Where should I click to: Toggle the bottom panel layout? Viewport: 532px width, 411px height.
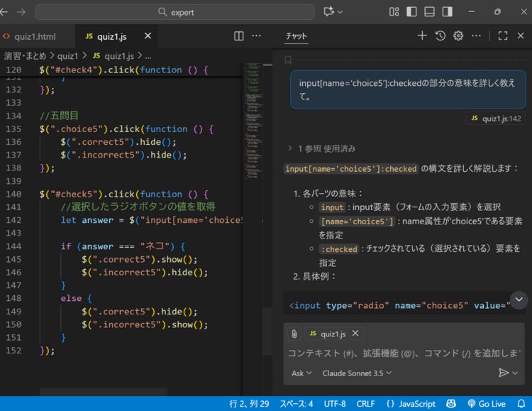click(429, 12)
